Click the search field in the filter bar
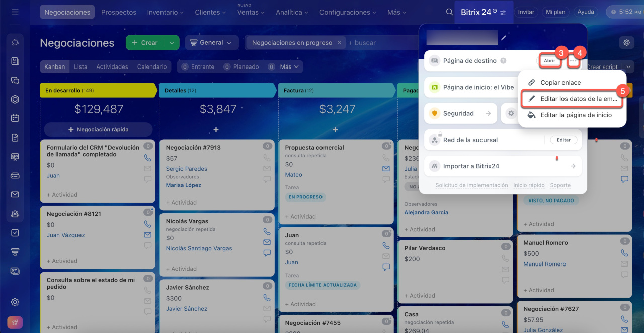Image resolution: width=644 pixels, height=333 pixels. point(382,43)
